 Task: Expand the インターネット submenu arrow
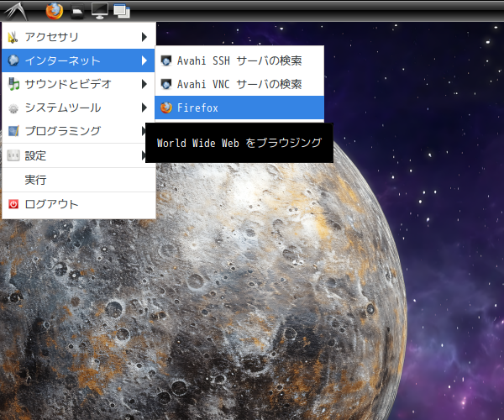pyautogui.click(x=144, y=60)
